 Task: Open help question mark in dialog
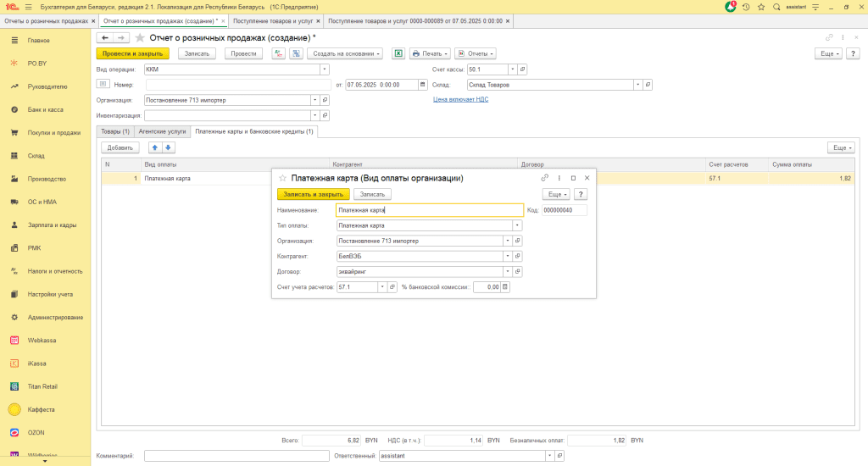(x=580, y=194)
